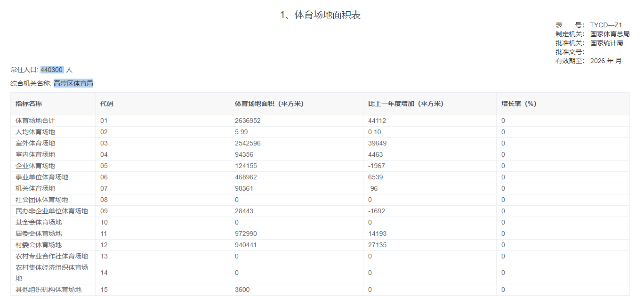Click the 指标名称 column header
The image size is (644, 298).
pos(29,104)
